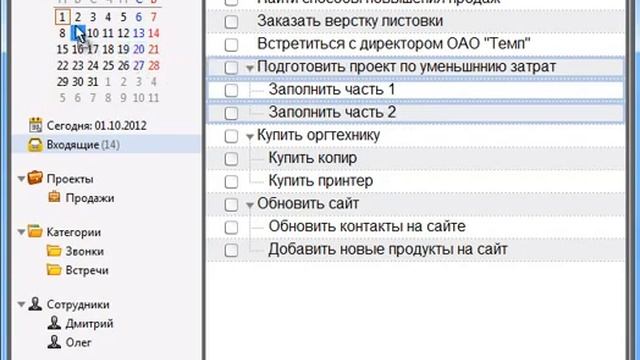Select task text Заказать верстку листовки
Image resolution: width=640 pixels, height=360 pixels.
[x=350, y=21]
